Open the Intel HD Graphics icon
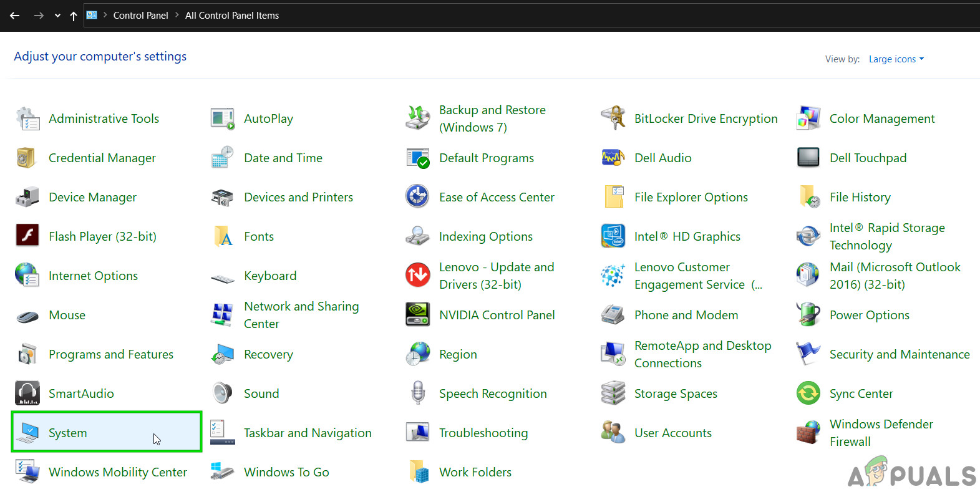 tap(613, 236)
